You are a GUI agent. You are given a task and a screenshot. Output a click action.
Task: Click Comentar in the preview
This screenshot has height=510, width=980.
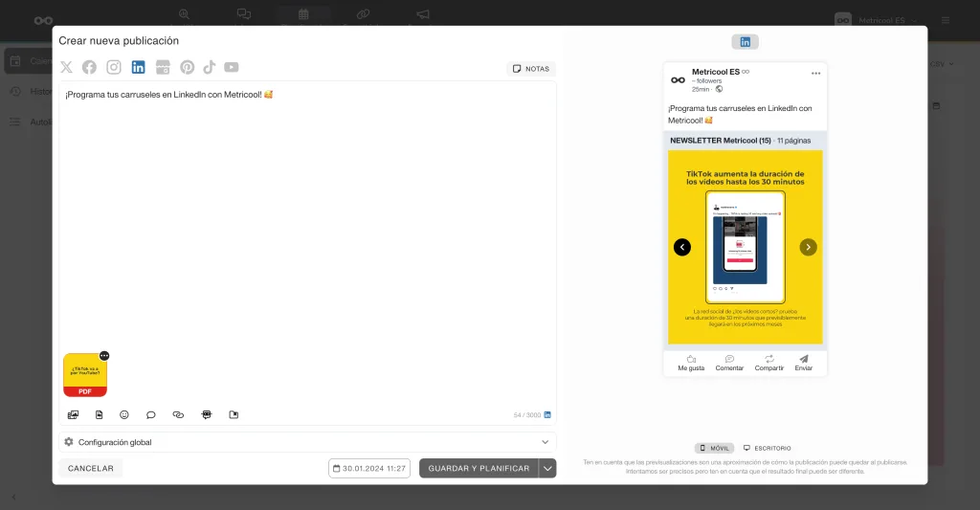click(x=729, y=364)
